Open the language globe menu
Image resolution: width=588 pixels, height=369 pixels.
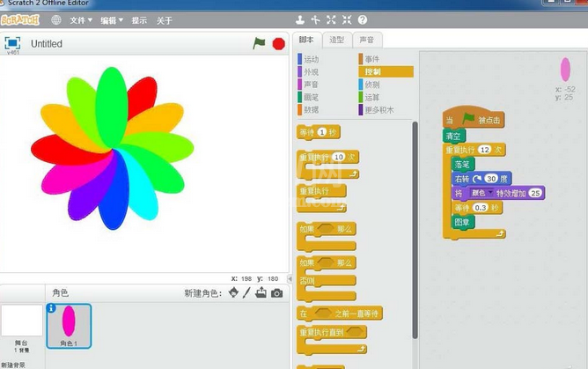pos(55,20)
